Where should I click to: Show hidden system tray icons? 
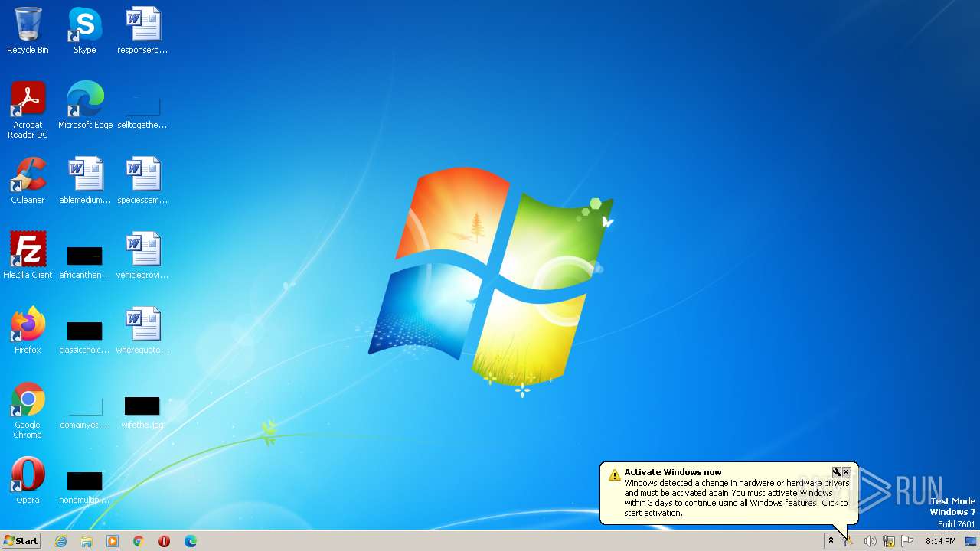point(831,541)
